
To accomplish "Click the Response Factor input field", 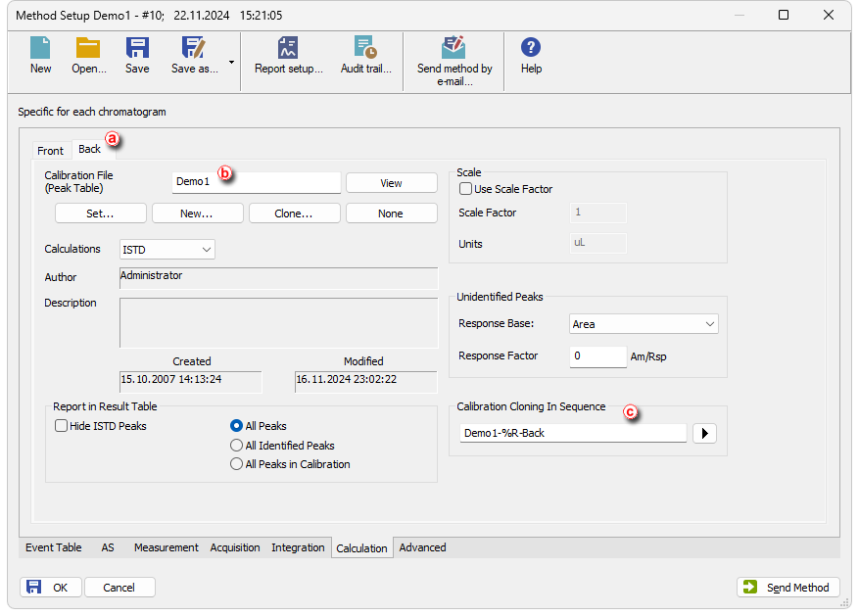I will point(597,356).
